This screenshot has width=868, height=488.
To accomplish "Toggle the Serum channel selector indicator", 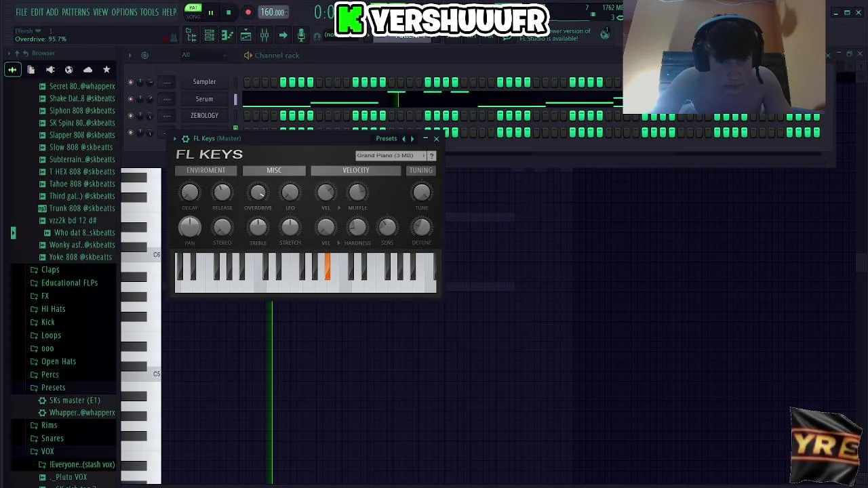I will coord(236,99).
